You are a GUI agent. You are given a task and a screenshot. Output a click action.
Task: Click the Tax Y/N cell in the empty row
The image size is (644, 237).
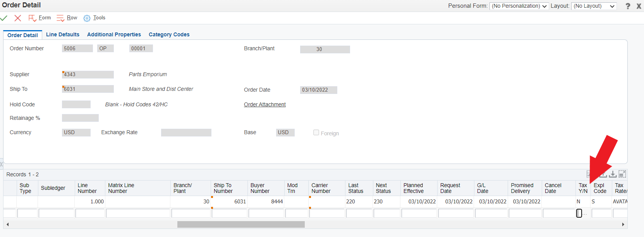pyautogui.click(x=579, y=213)
